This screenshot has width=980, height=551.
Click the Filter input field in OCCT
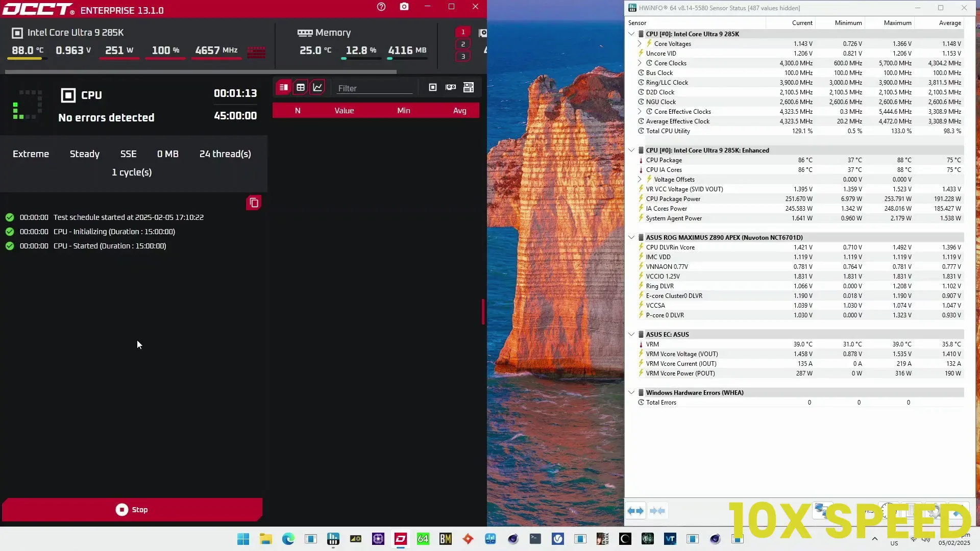(375, 88)
